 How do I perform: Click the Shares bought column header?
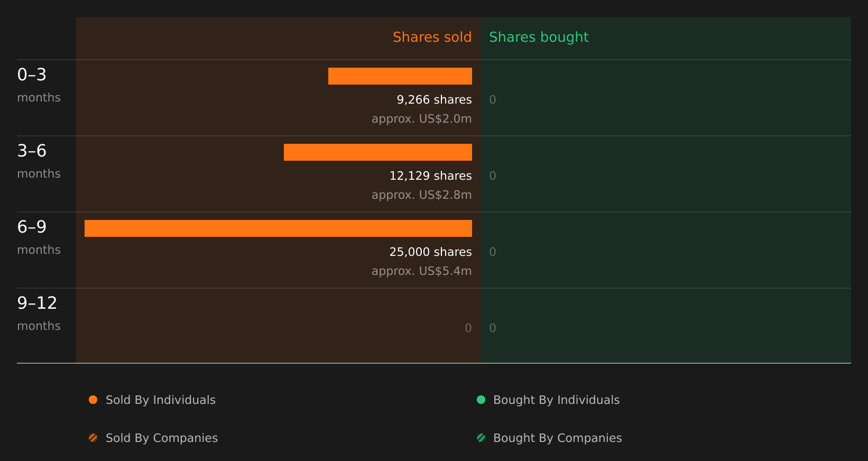tap(539, 37)
